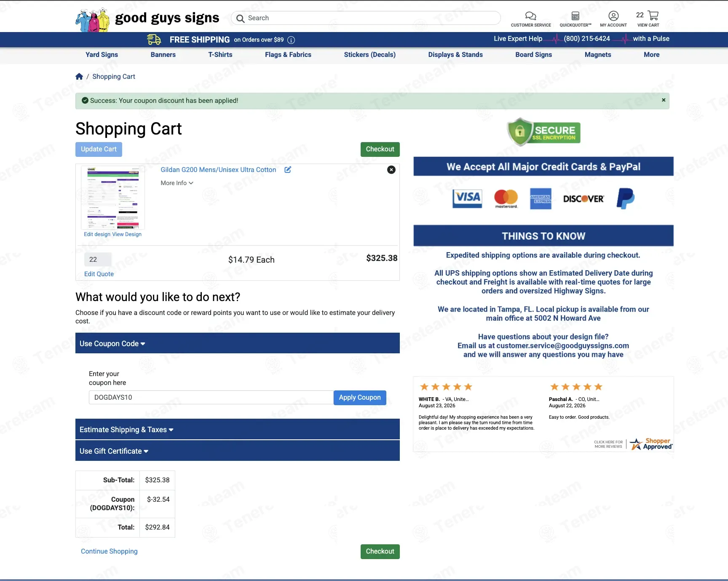The image size is (728, 581).
Task: Open T-Shirts menu
Action: [220, 55]
